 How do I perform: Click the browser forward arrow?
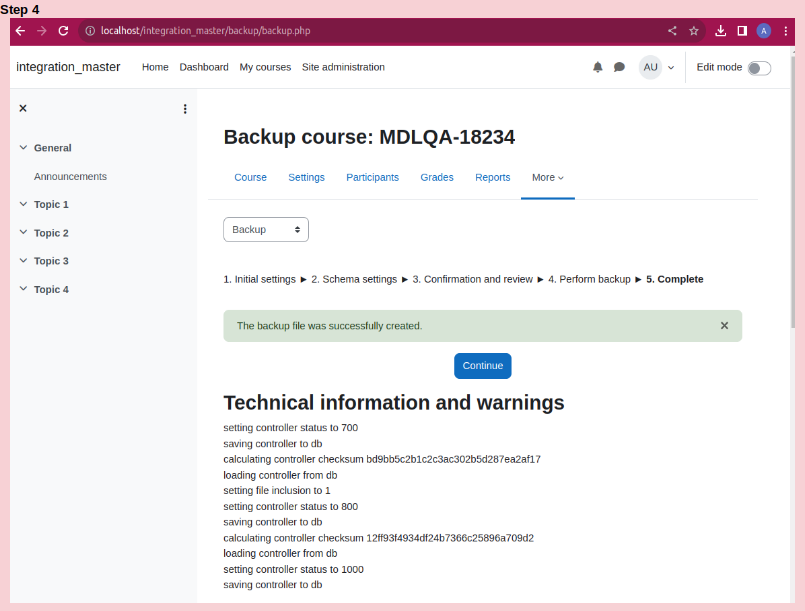click(42, 31)
